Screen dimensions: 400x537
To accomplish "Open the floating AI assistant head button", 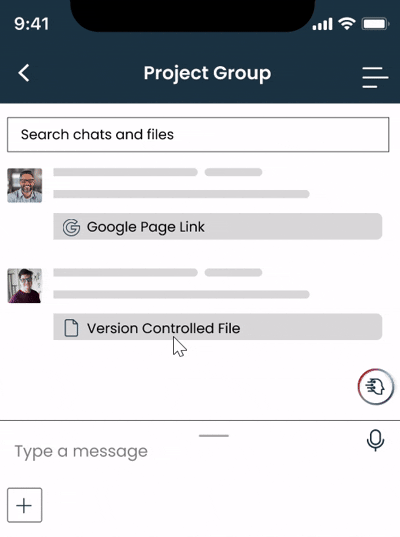I will [x=376, y=387].
